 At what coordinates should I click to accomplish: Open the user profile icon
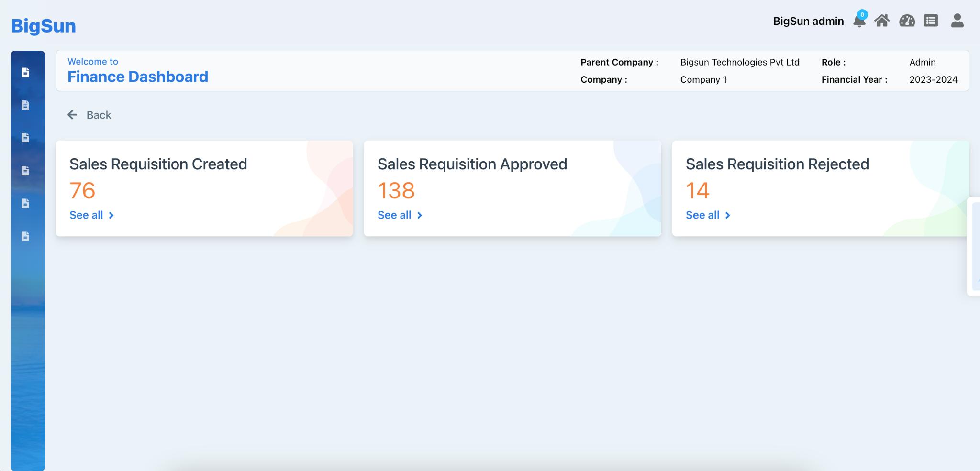click(x=957, y=21)
